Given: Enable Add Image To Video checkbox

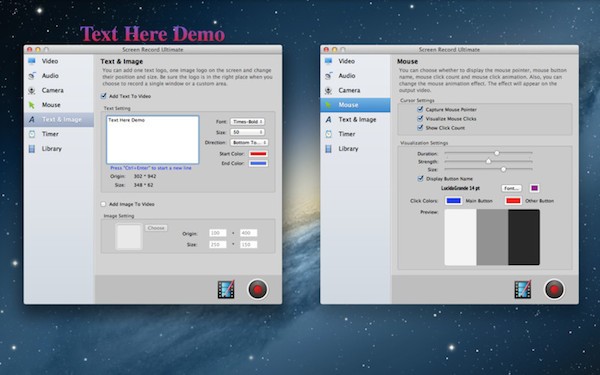Looking at the screenshot, I should click(103, 204).
